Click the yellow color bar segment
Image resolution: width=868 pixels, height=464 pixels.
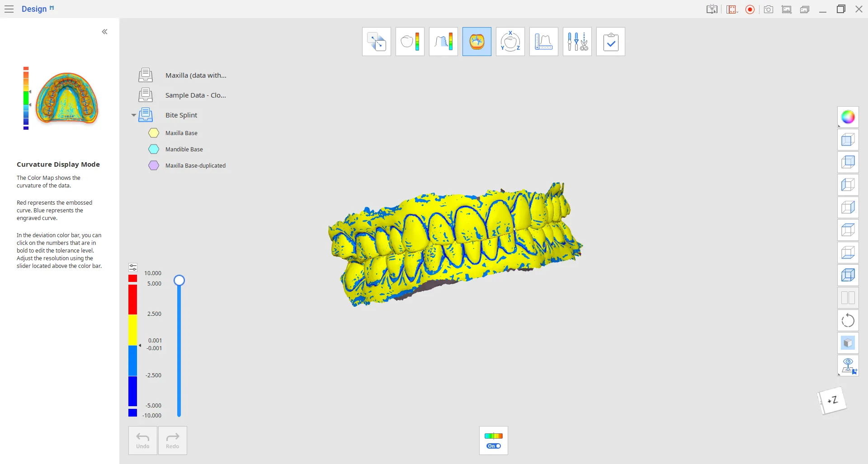133,330
